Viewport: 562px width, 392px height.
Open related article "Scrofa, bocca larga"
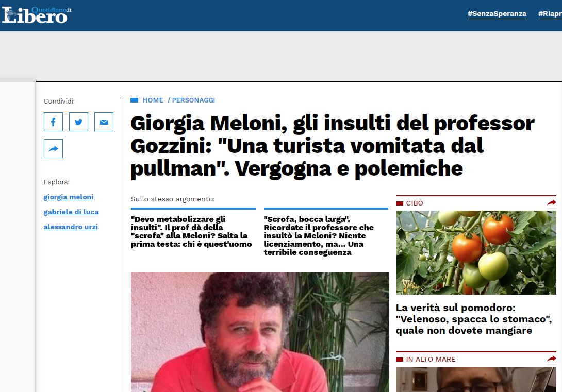[x=319, y=235]
